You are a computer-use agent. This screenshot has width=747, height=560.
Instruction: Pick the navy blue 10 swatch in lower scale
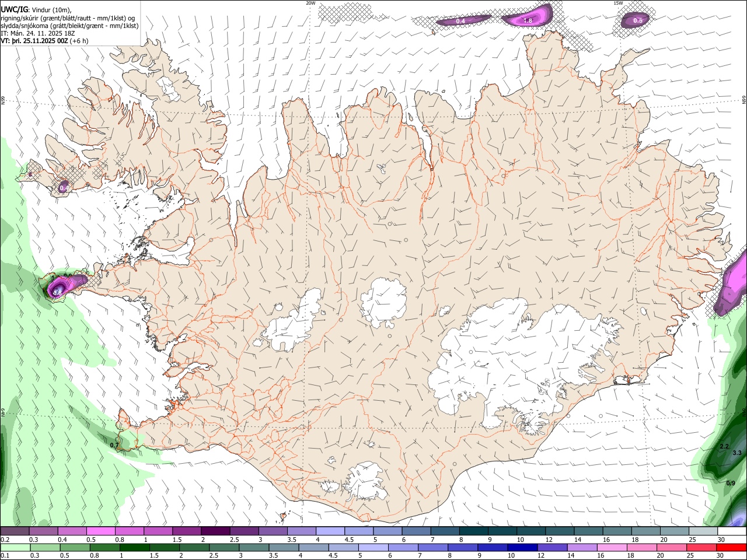click(x=522, y=548)
